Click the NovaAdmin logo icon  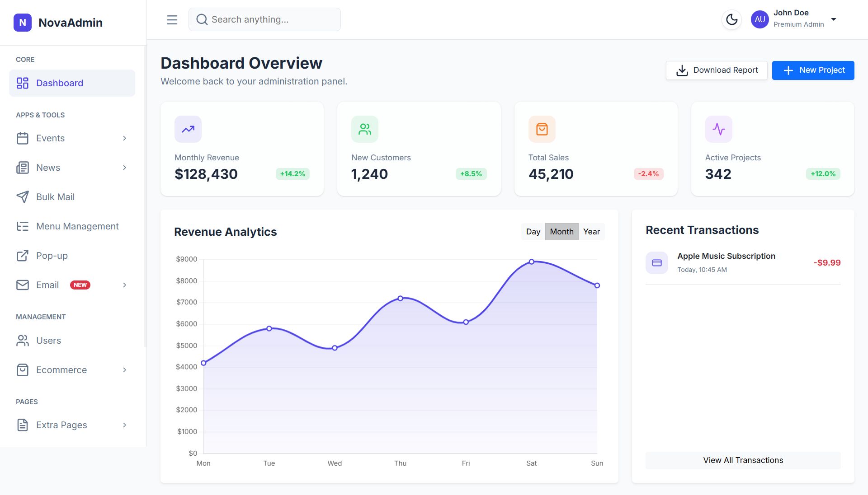[23, 23]
